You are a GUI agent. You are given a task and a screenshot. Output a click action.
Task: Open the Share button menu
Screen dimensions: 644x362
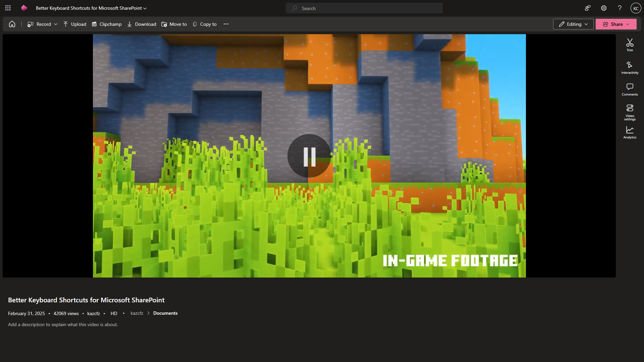pyautogui.click(x=616, y=24)
